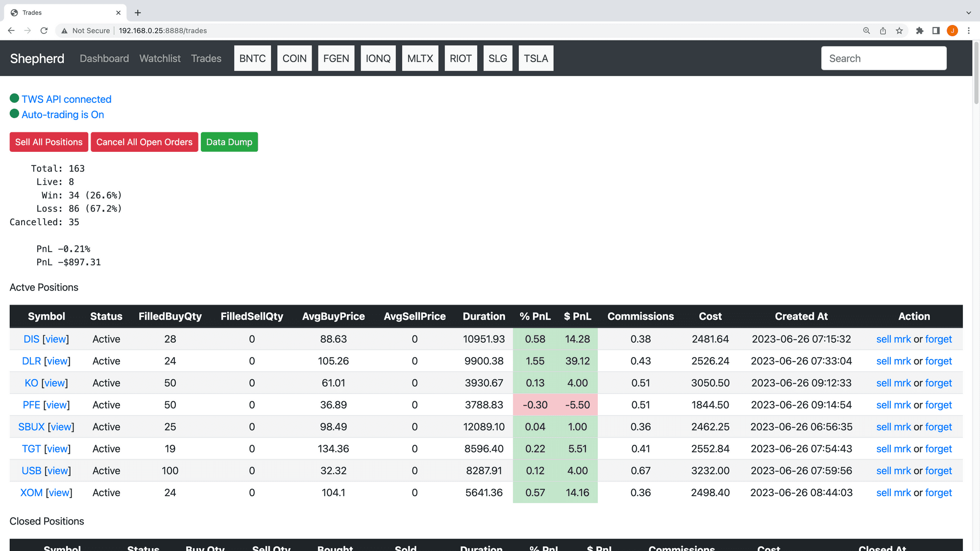980x551 pixels.
Task: Click the Watchlist navigation icon
Action: point(160,58)
